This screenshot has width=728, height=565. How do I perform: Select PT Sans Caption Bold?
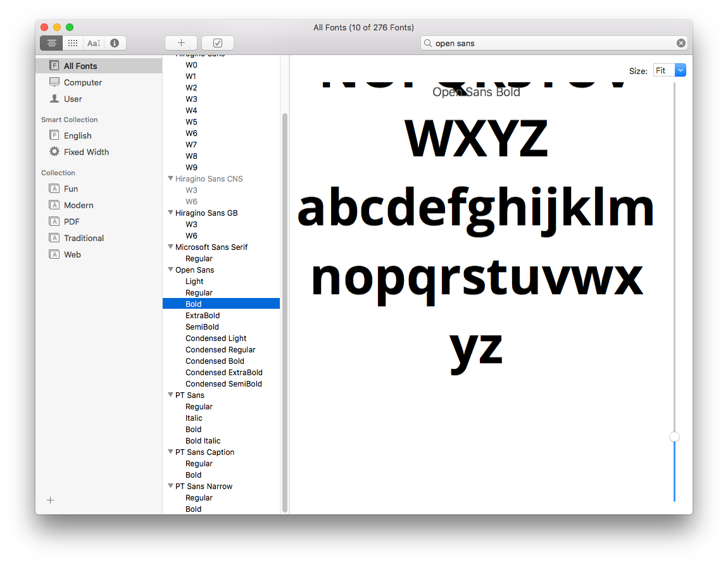[x=221, y=475]
